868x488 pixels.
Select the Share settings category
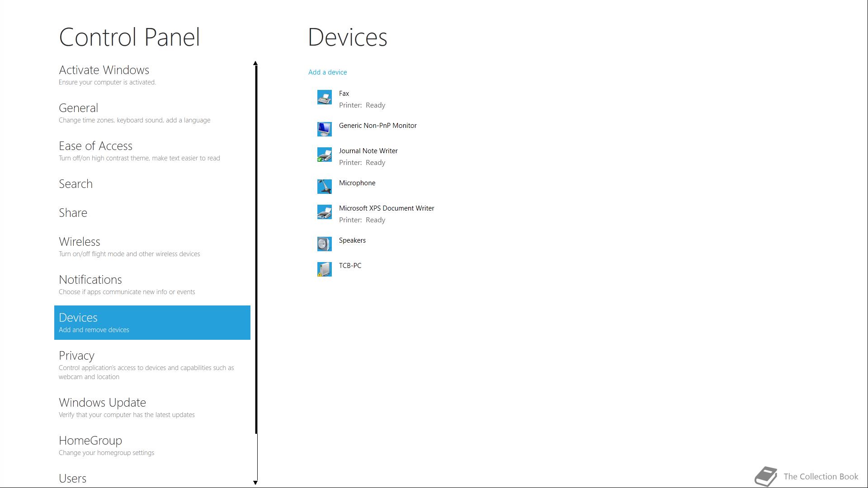[152, 213]
